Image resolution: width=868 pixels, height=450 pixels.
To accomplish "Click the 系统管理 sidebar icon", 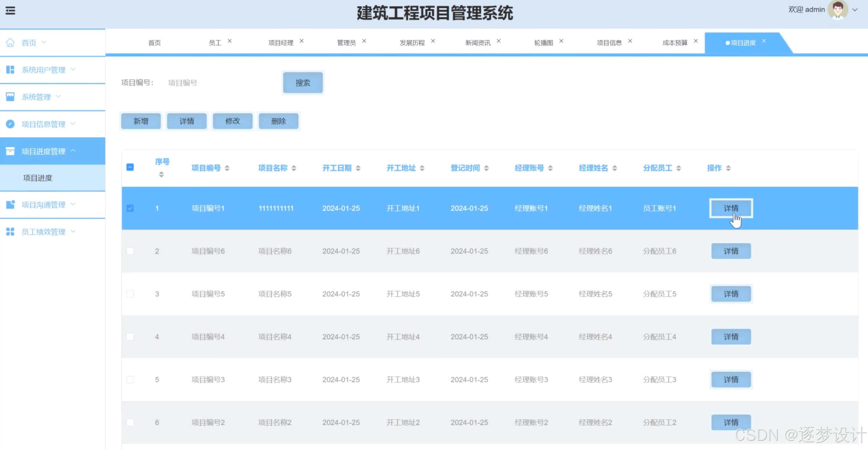I will (x=10, y=97).
